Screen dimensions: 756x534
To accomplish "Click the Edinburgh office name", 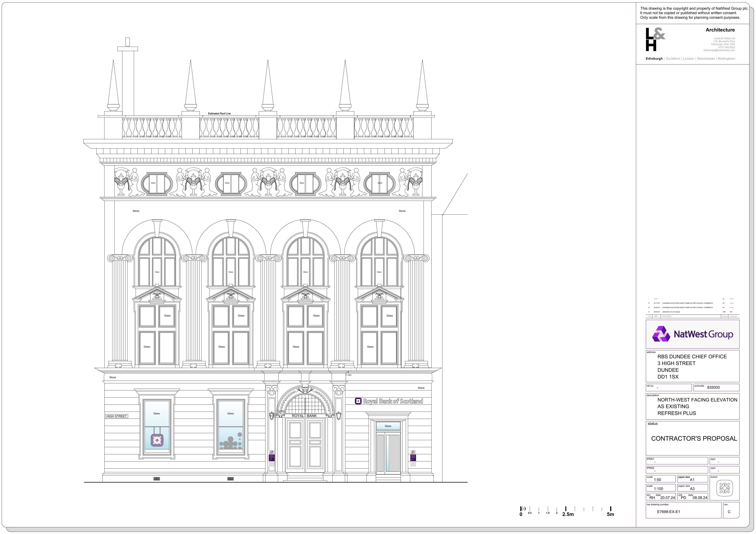I will (654, 59).
